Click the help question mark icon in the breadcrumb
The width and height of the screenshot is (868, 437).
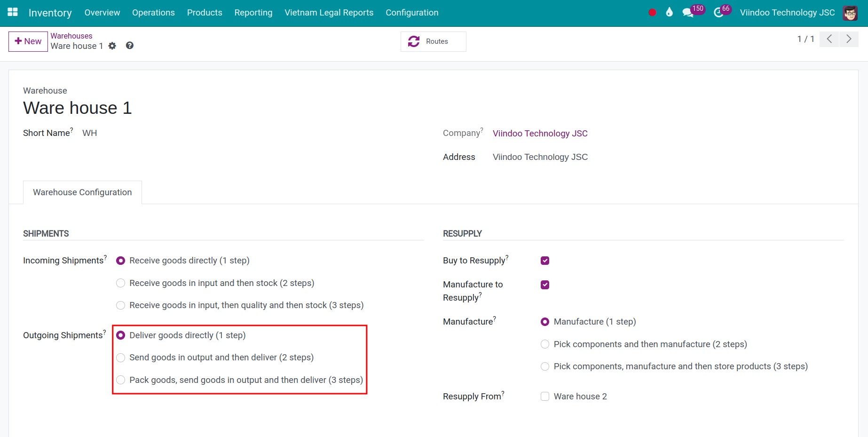point(129,45)
